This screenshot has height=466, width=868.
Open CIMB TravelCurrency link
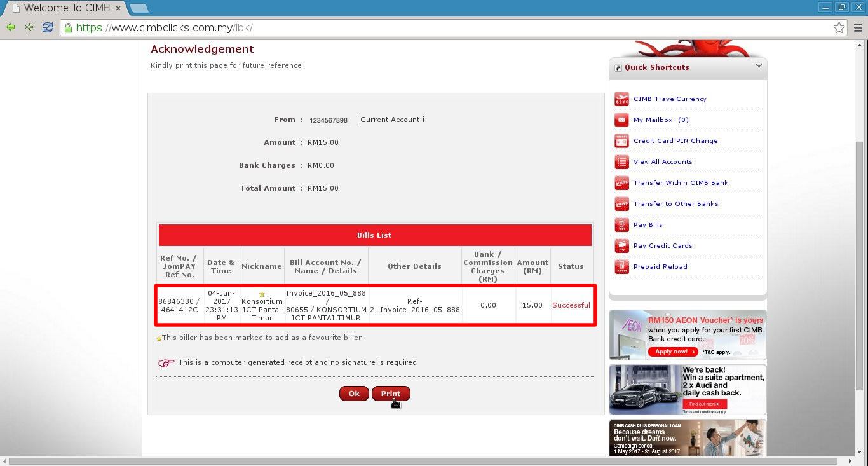pyautogui.click(x=670, y=99)
